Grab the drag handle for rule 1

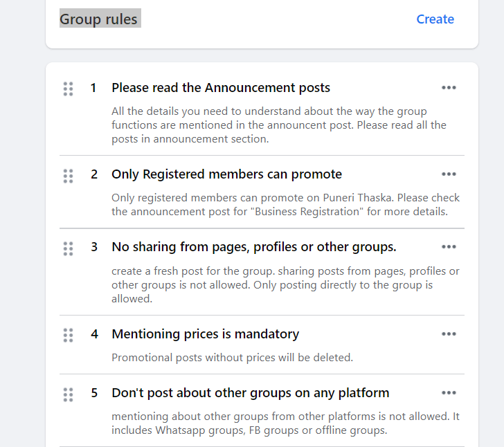[x=68, y=89]
